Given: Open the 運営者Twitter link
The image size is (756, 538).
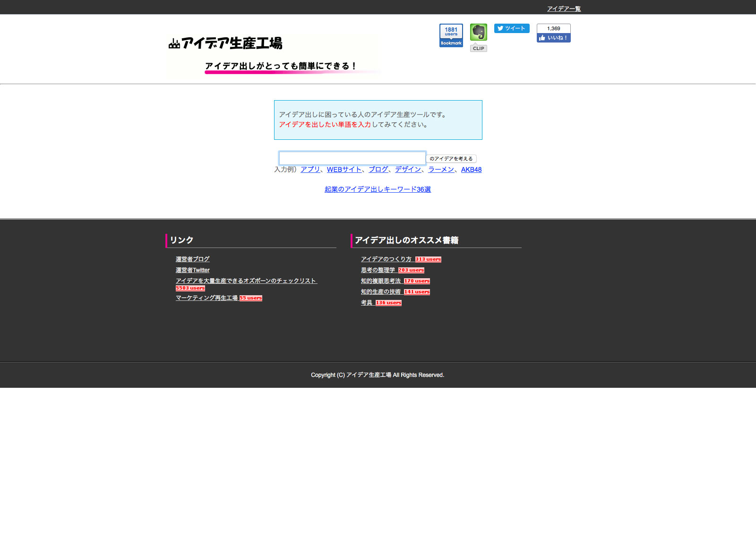Looking at the screenshot, I should (192, 270).
